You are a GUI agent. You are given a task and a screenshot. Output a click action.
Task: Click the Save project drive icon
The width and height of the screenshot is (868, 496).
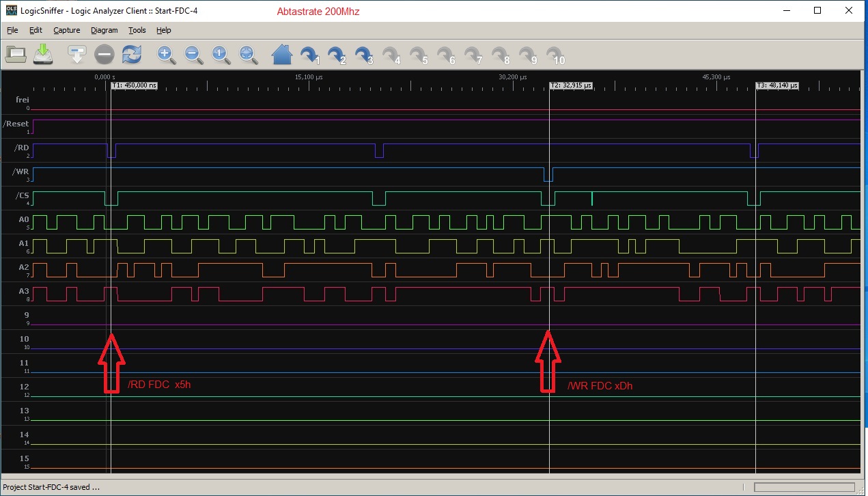coord(43,54)
